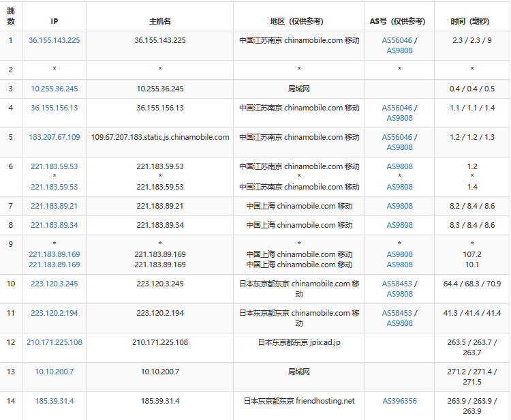This screenshot has height=420, width=511.
Task: Select region text 日本东京都东京 friendhosting.net
Action: (299, 401)
